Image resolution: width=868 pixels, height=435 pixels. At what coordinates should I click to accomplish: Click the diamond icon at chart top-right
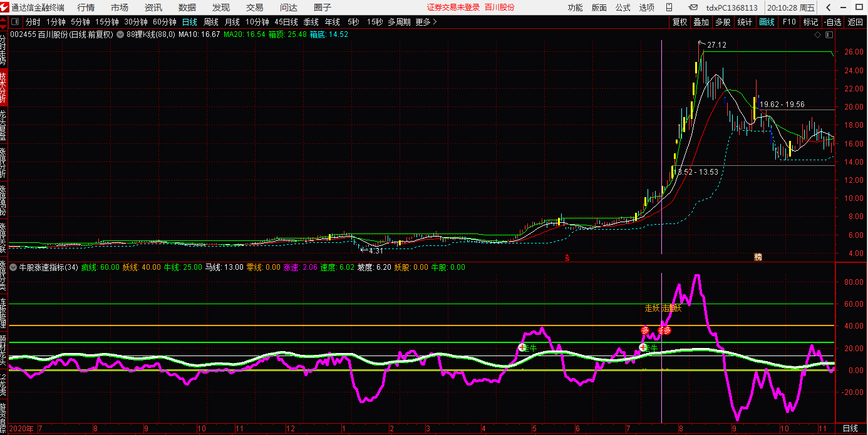click(817, 35)
